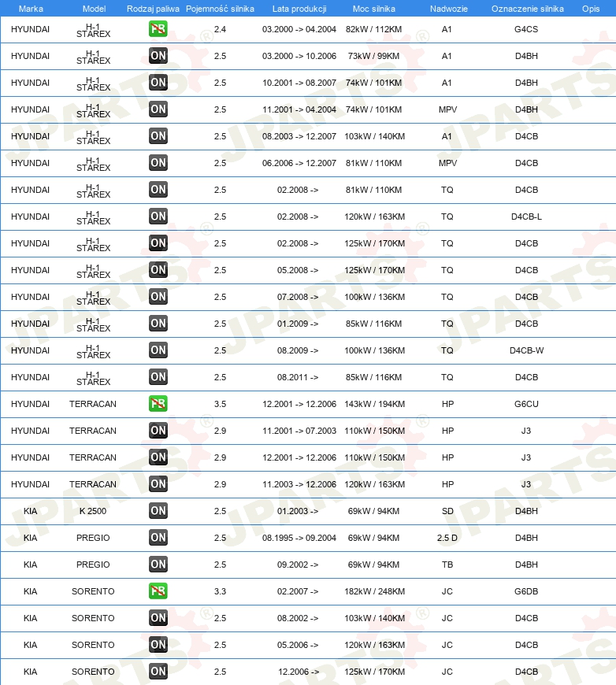Select the G6CU engine code cell

pos(526,404)
